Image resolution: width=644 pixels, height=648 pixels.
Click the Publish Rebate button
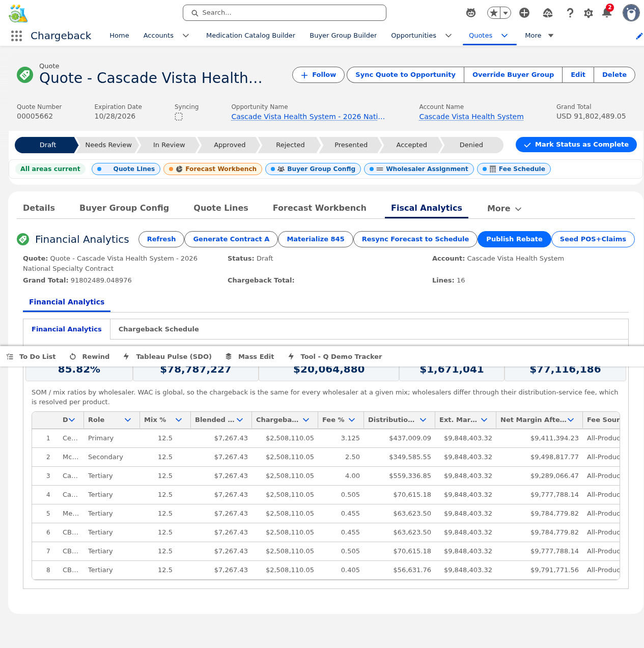(x=514, y=239)
